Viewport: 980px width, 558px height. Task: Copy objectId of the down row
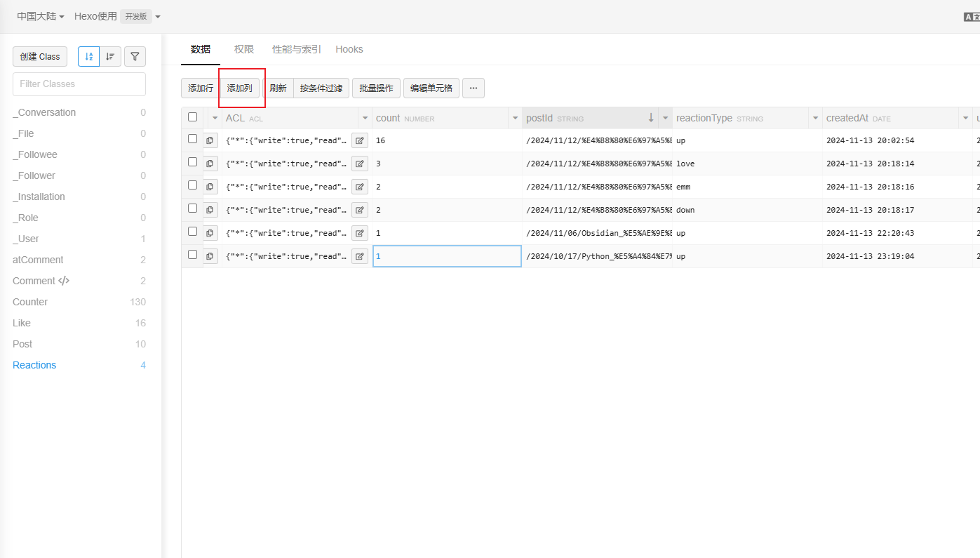[x=210, y=210]
